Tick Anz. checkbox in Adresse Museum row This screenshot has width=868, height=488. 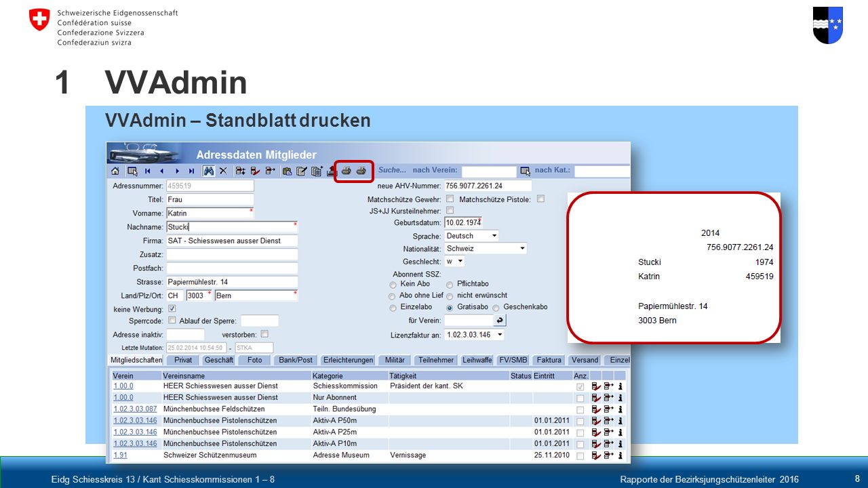tap(580, 455)
